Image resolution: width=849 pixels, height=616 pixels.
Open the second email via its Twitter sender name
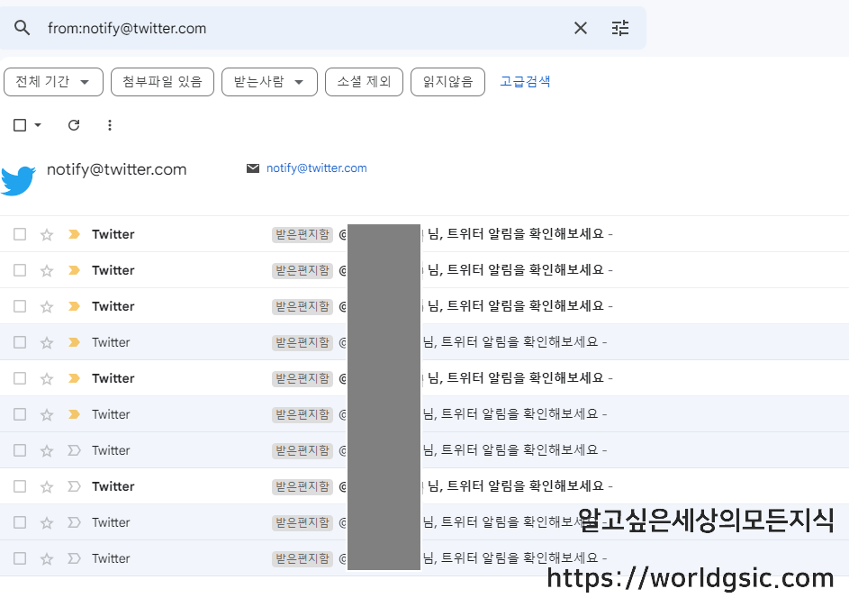click(x=113, y=270)
